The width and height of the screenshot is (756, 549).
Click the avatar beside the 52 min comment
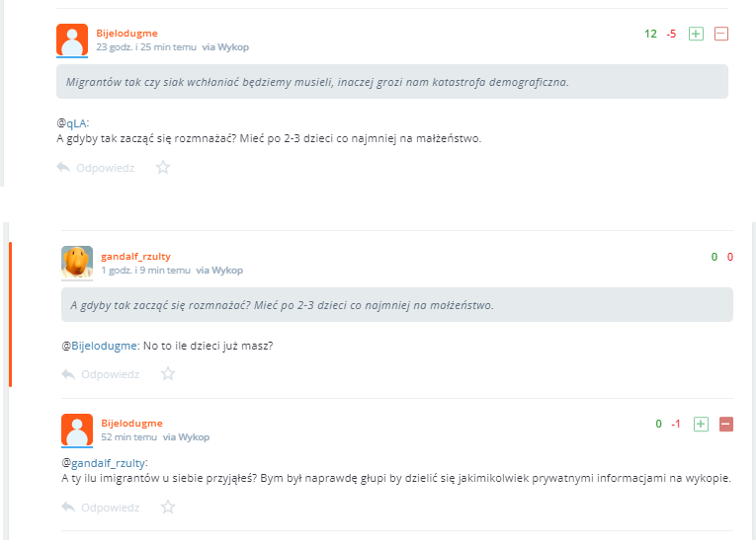(x=77, y=430)
